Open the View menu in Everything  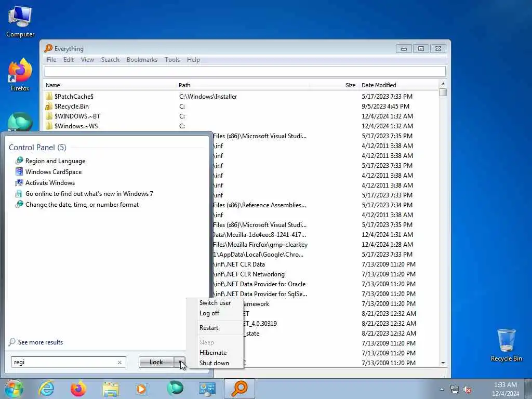tap(87, 60)
